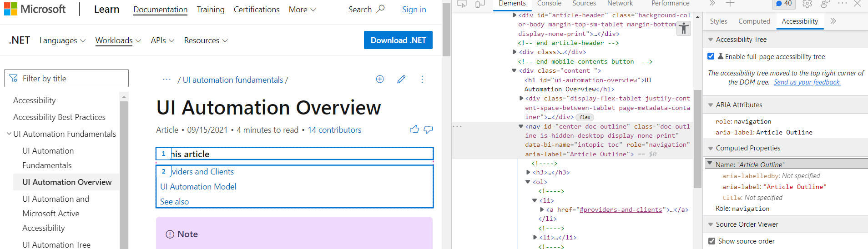Switch to the Console tab

[549, 4]
